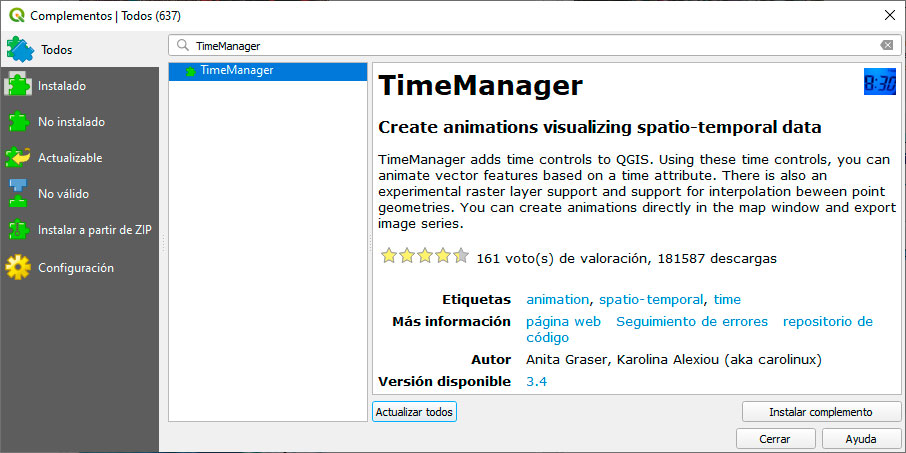
Task: Rate plugin with the first star
Action: click(x=389, y=255)
